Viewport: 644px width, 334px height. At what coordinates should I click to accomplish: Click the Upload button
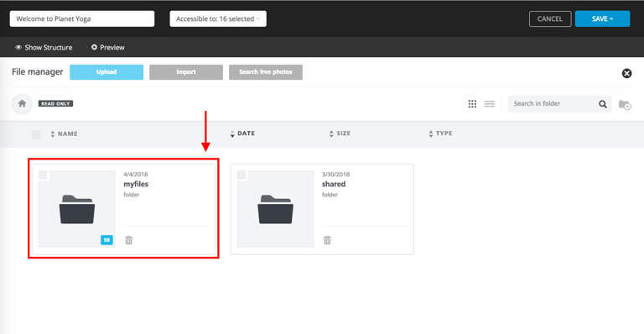(x=106, y=72)
